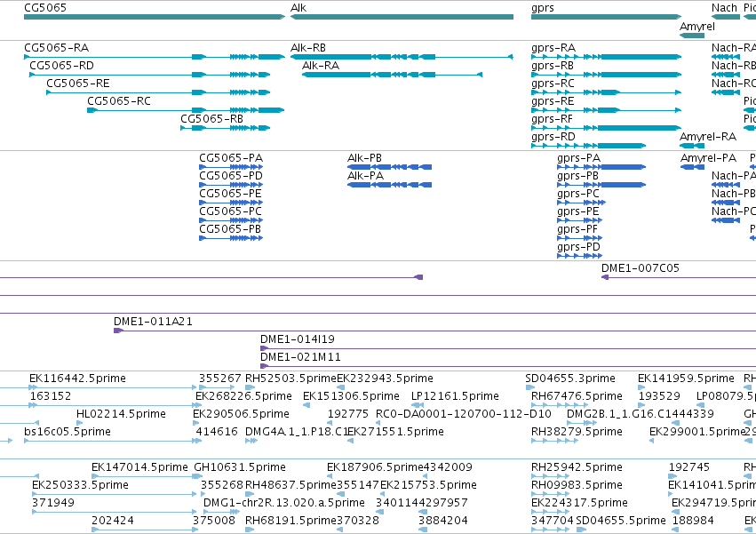756x534 pixels.
Task: Click the 371949 EST label
Action: coord(53,504)
